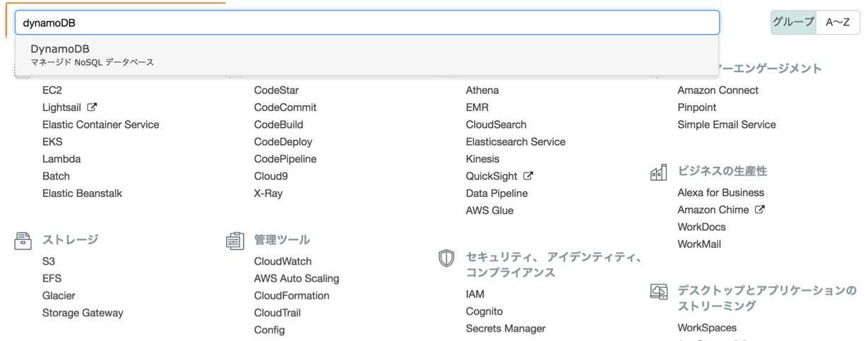
Task: Open Cloud9 service
Action: click(271, 176)
